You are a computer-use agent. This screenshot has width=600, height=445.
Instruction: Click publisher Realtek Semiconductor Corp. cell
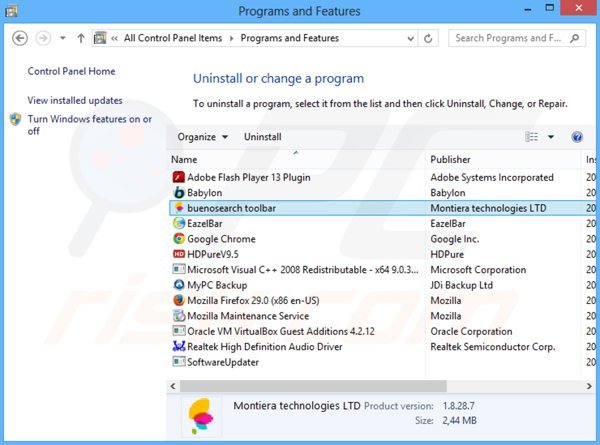tap(492, 347)
